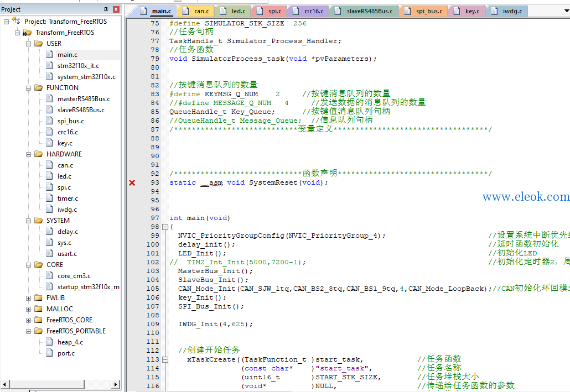The height and width of the screenshot is (392, 570).
Task: Select usart.c in the Project tree
Action: tap(68, 254)
